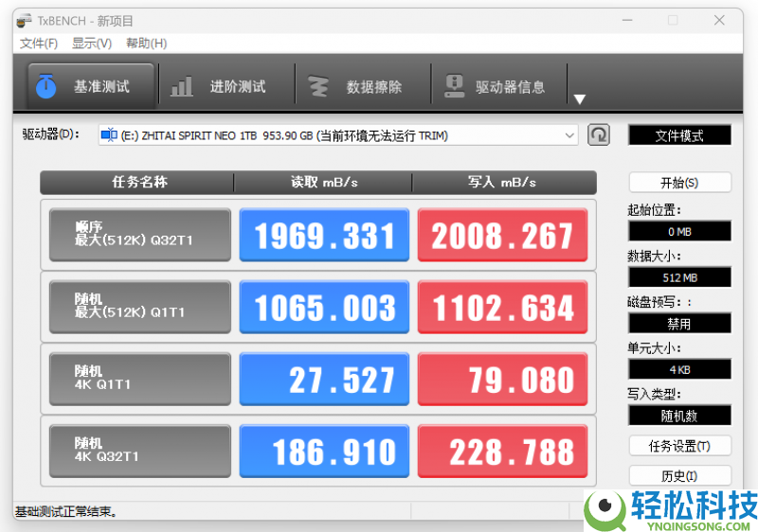Click the drive icon beside (E:) ZHITAI

109,135
